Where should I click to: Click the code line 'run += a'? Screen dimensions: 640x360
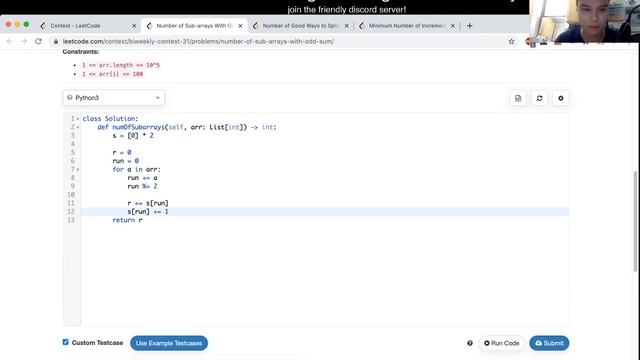click(142, 178)
